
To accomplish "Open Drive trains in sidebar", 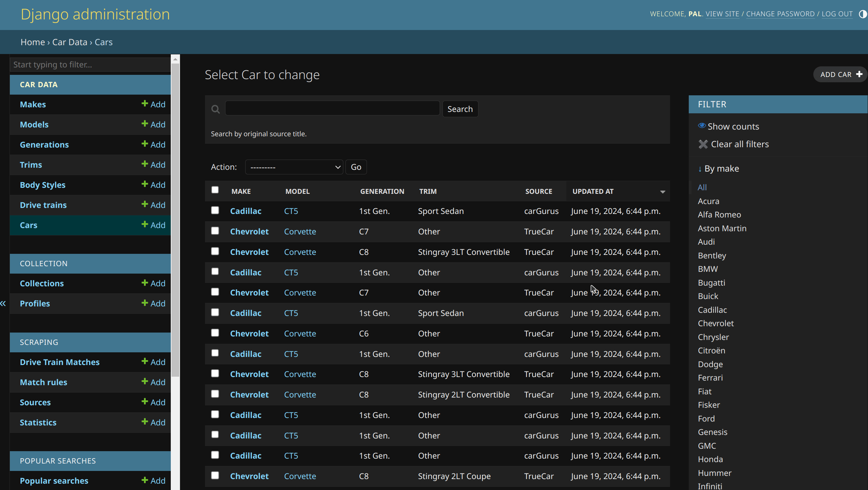I will (43, 205).
